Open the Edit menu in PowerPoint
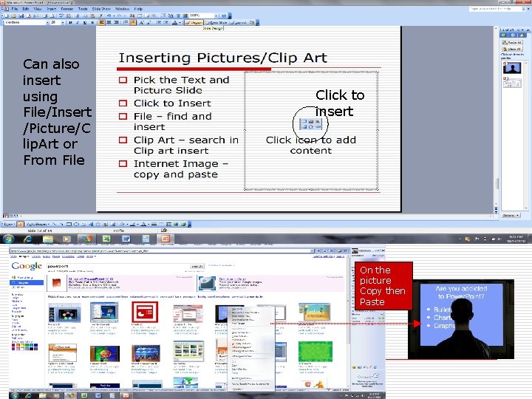Viewport: 532px width, 399px height. point(26,9)
